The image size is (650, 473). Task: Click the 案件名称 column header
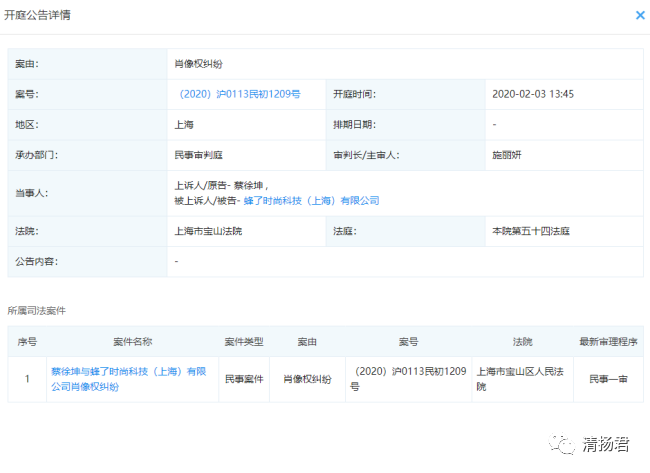point(132,342)
